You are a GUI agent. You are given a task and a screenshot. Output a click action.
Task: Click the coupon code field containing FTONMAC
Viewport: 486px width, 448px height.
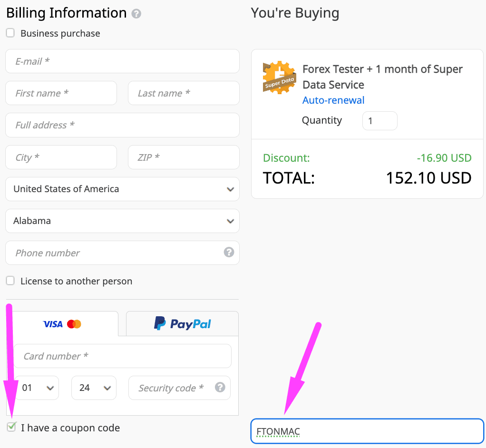(367, 431)
